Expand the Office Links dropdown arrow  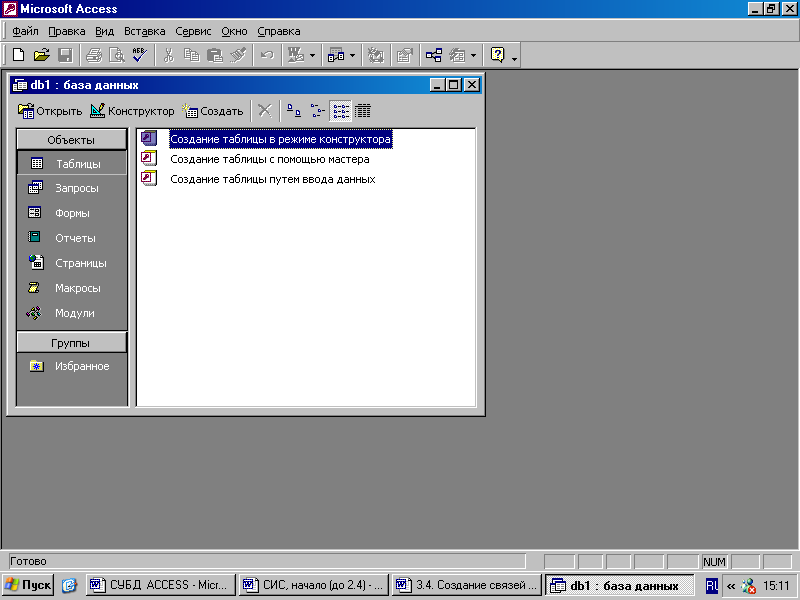point(312,55)
